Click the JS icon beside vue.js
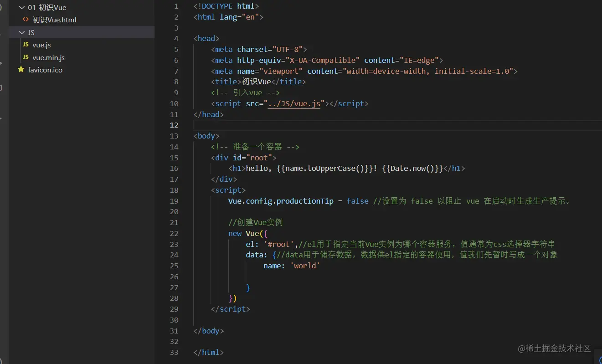This screenshot has width=602, height=364. tap(26, 45)
